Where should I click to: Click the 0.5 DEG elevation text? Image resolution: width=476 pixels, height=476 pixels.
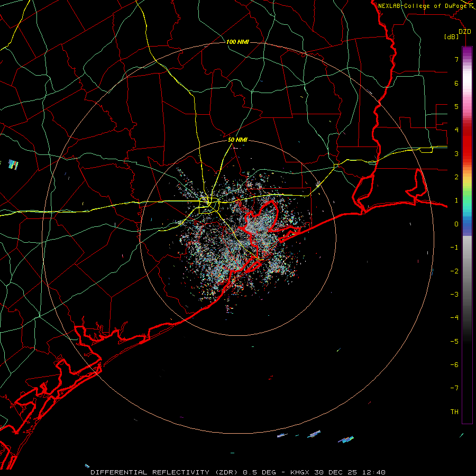(259, 472)
